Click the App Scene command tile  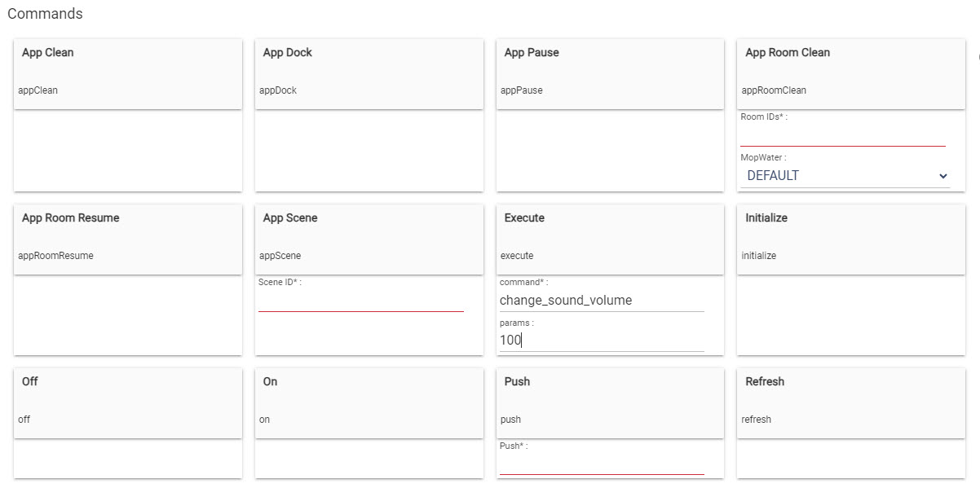tap(369, 239)
